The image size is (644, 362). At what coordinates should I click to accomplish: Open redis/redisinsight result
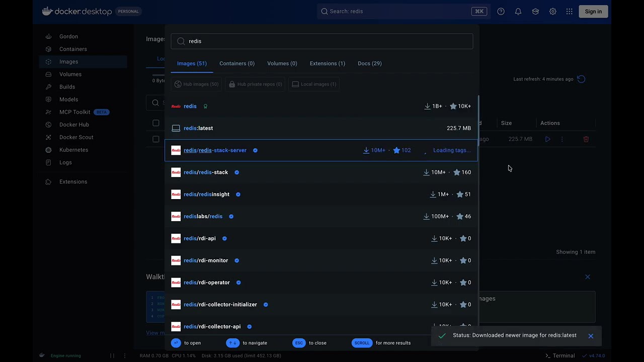coord(321,195)
